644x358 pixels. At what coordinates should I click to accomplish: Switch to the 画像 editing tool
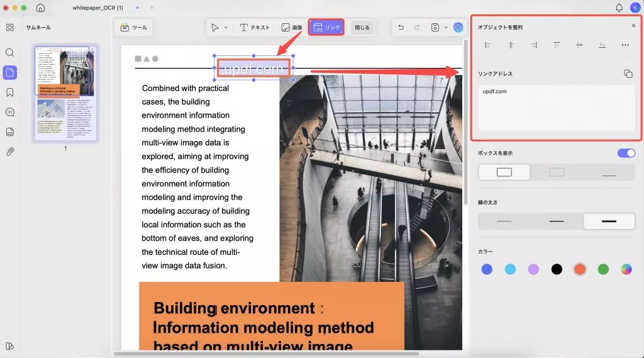tap(291, 28)
